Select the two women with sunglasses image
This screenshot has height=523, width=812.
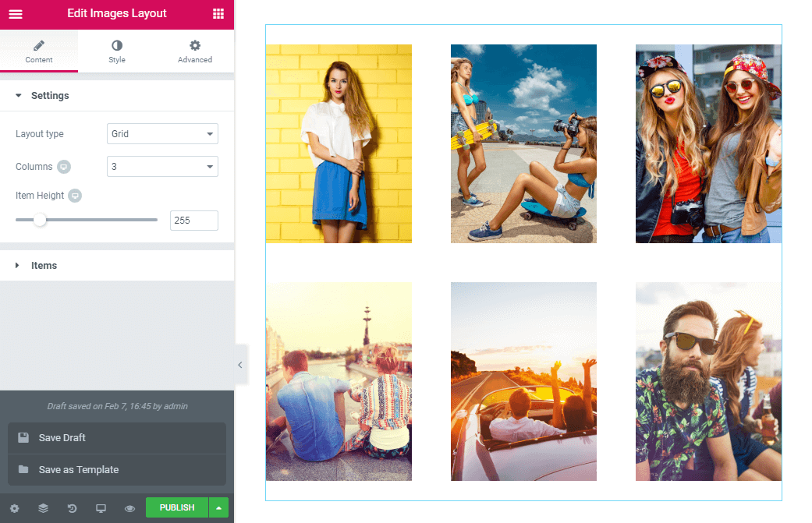pyautogui.click(x=708, y=144)
